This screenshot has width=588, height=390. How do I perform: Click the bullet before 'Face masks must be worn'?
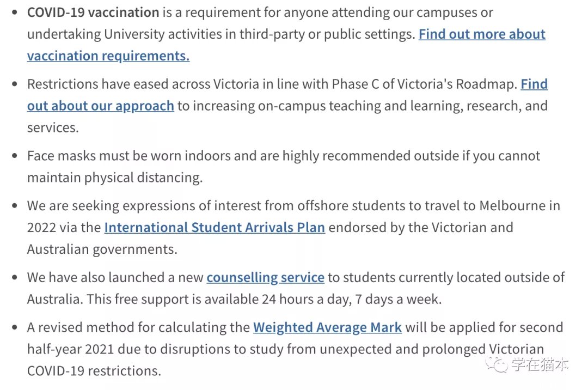click(15, 156)
